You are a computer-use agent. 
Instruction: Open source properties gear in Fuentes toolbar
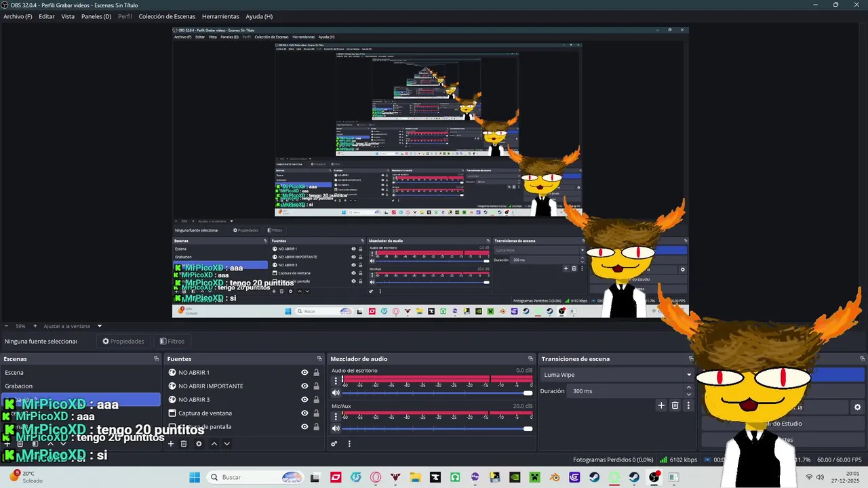coord(199,444)
